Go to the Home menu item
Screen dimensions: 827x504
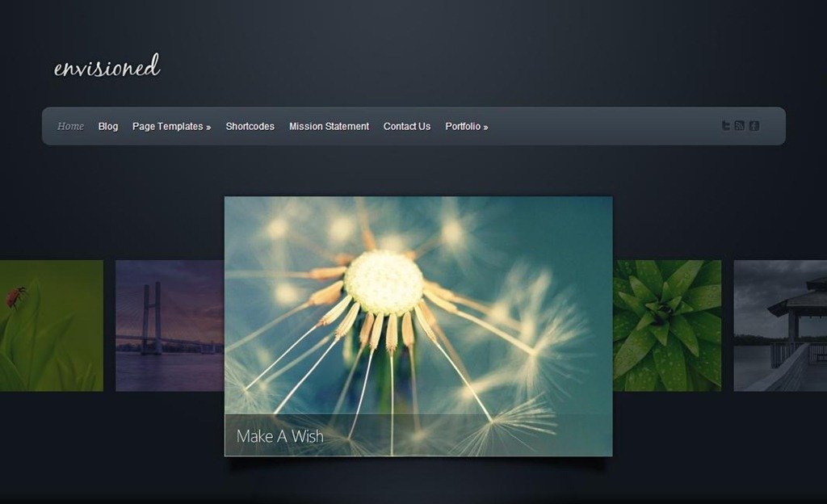coord(70,126)
